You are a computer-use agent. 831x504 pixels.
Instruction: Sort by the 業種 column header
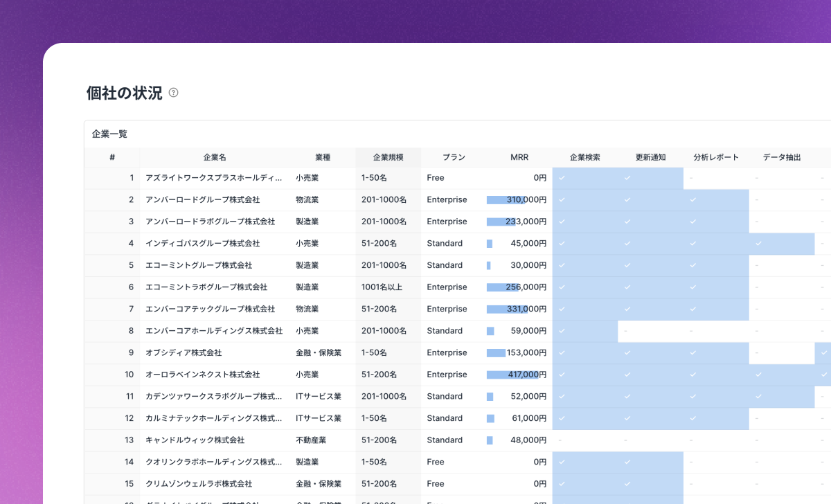323,157
